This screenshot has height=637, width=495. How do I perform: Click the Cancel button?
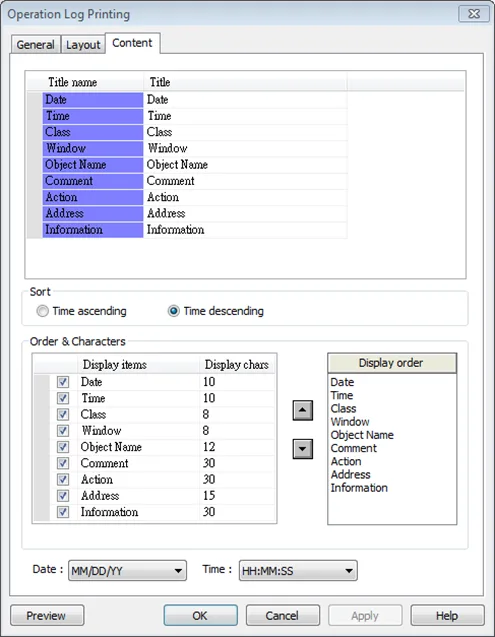(282, 615)
